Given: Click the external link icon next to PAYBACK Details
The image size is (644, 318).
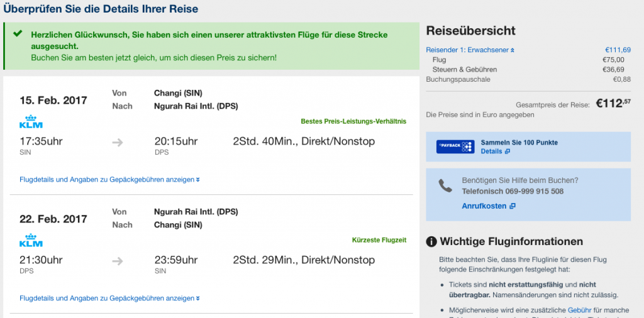Looking at the screenshot, I should click(x=508, y=151).
